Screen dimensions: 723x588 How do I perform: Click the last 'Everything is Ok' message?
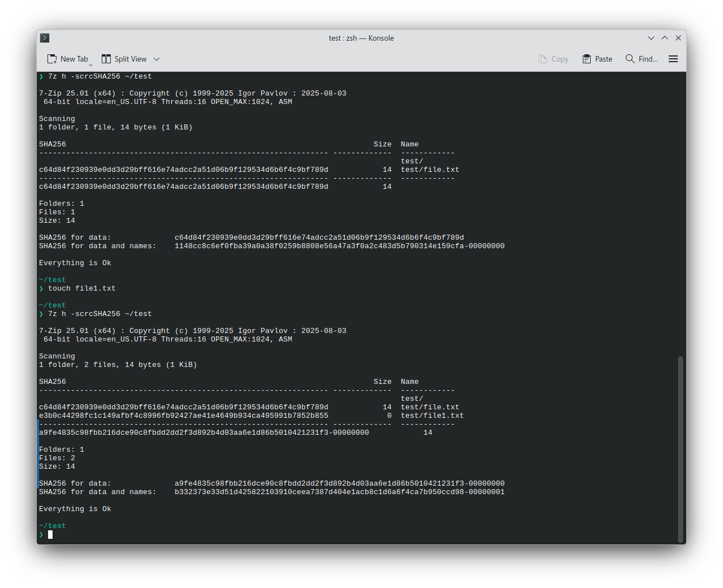(75, 509)
